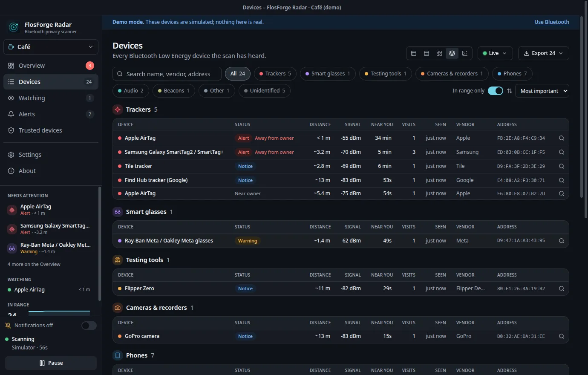This screenshot has height=375, width=588.
Task: Sort Trackers table by SIGNAL header
Action: 353,125
